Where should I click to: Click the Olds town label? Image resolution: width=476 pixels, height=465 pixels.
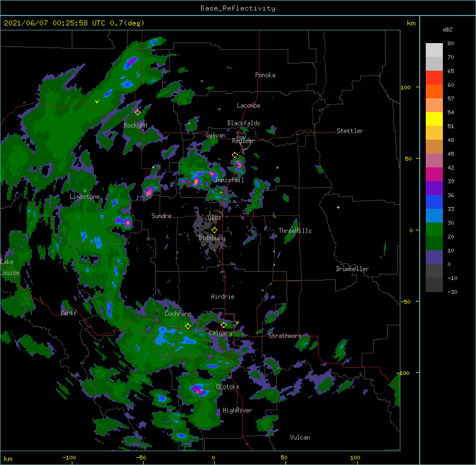click(x=214, y=218)
